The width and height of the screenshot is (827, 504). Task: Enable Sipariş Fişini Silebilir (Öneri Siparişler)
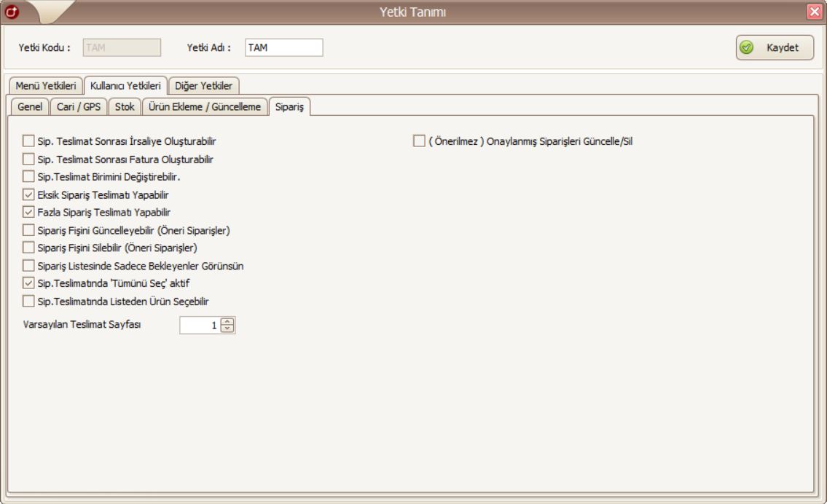[28, 248]
